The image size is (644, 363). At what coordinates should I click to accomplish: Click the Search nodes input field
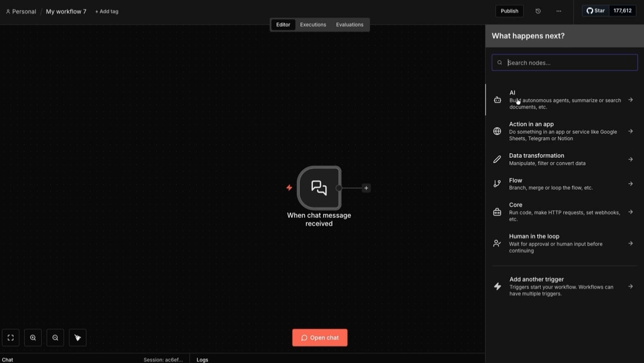tap(565, 62)
